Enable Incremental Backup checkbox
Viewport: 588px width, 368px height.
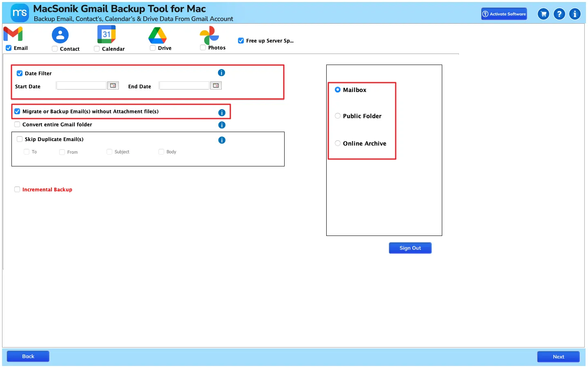(17, 189)
